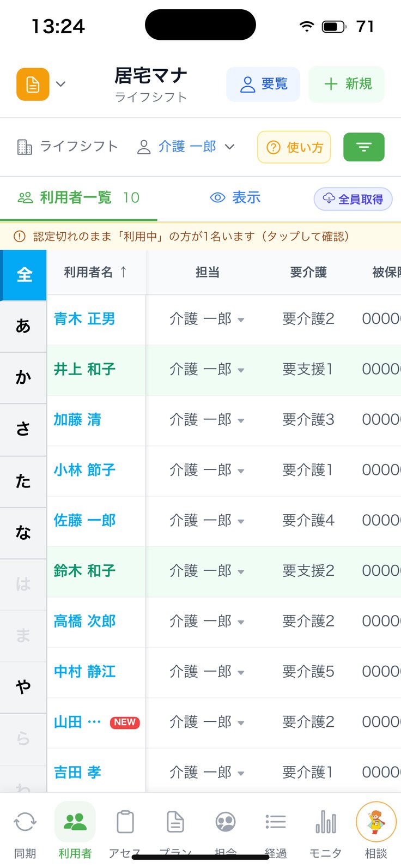Viewport: 401px width, 868px height.
Task: Sort by 利用者名 column header
Action: (96, 272)
